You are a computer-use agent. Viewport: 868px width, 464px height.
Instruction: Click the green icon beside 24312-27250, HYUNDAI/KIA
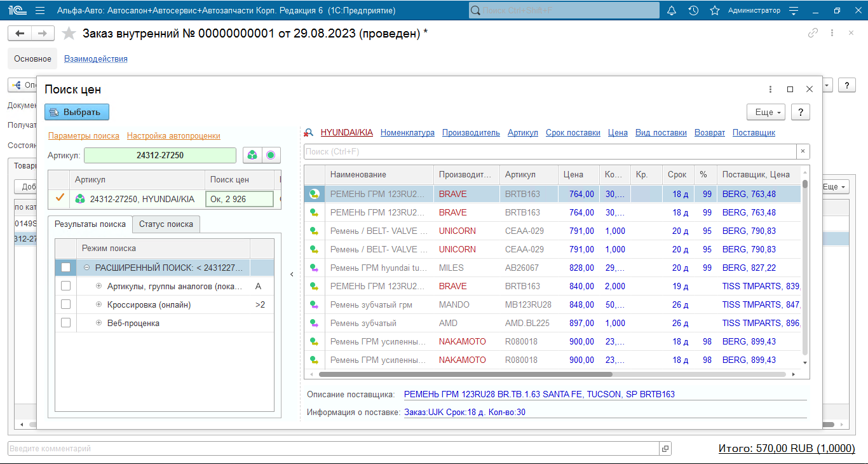click(80, 199)
